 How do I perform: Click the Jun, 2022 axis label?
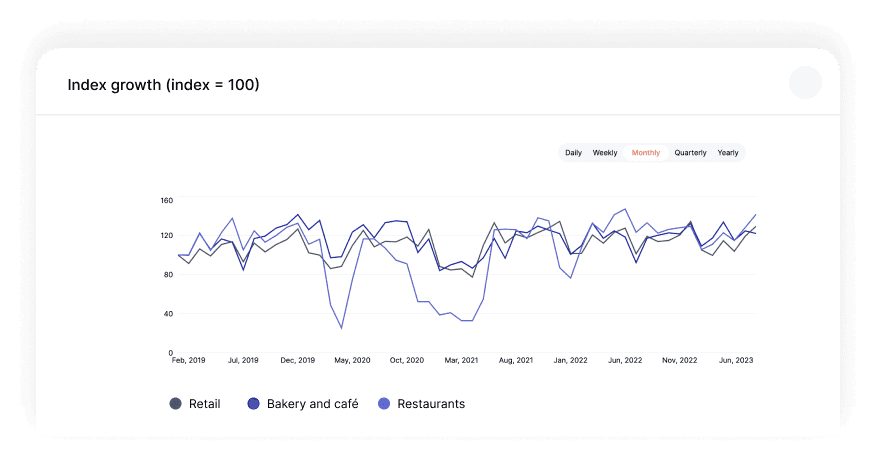pos(625,360)
